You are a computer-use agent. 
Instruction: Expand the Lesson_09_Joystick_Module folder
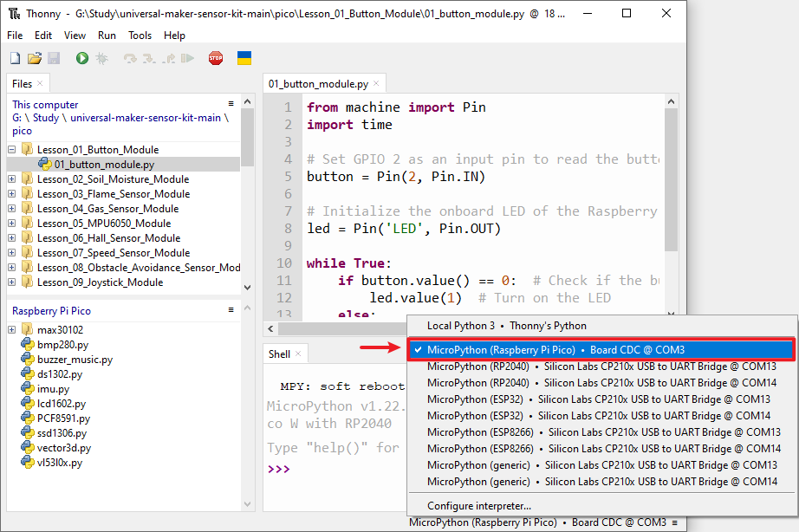coord(12,282)
